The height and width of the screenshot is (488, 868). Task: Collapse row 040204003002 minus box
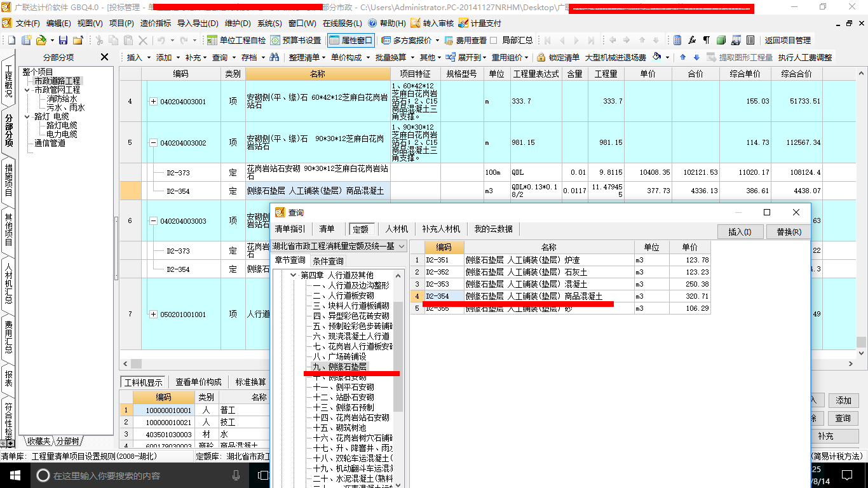153,142
